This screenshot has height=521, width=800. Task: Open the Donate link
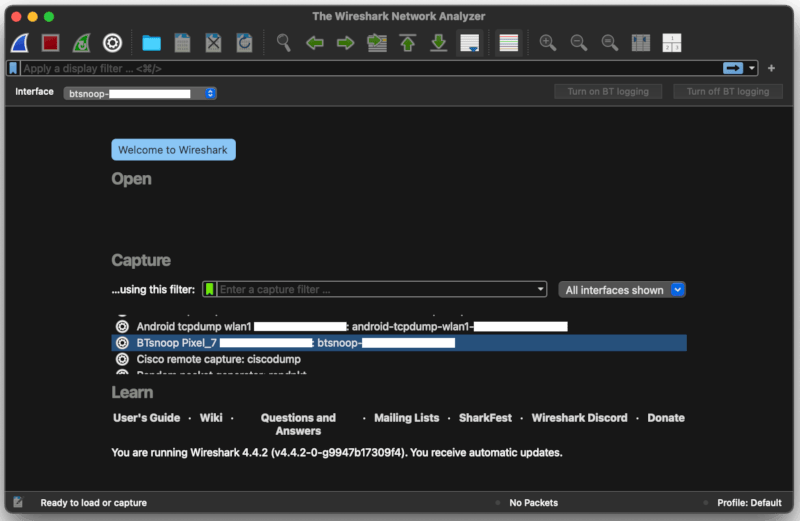click(666, 418)
